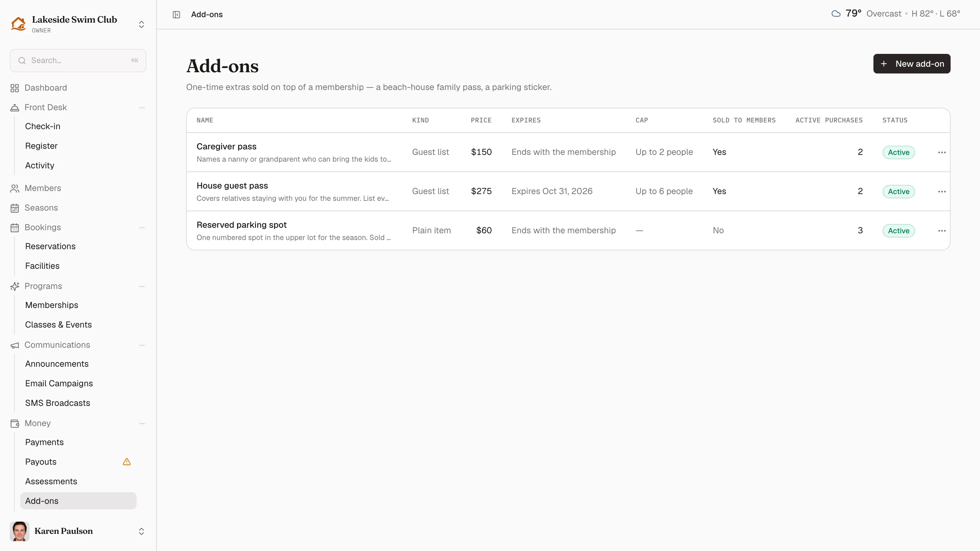Screen dimensions: 980x551
Task: Click the Dashboard grid icon
Action: coord(14,88)
